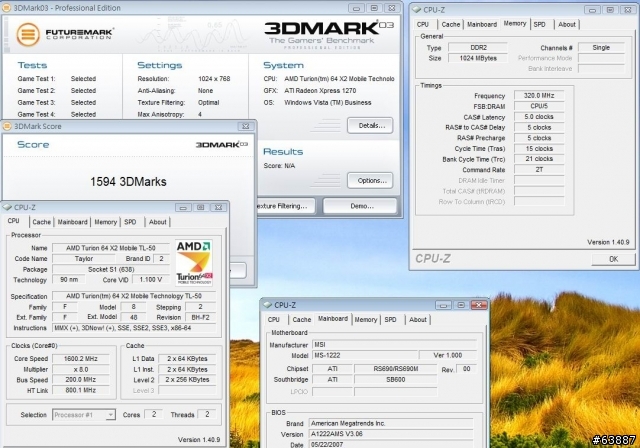Click the HT Link 800.1 MHz field
The image size is (640, 448).
(81, 390)
